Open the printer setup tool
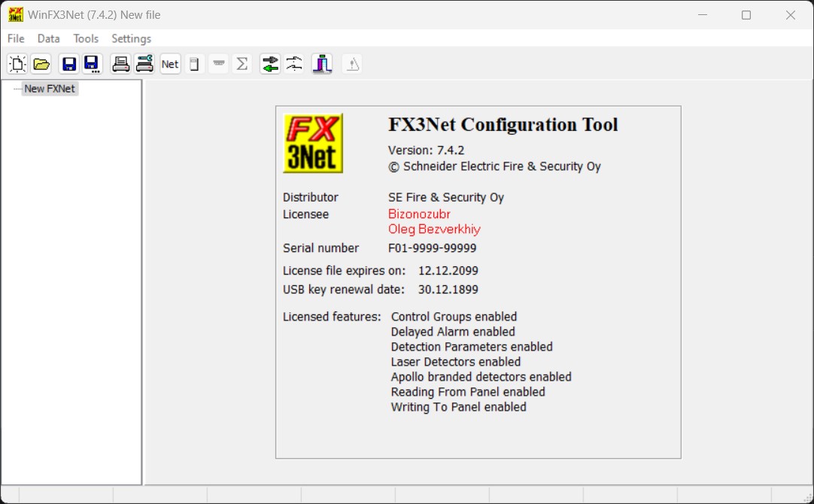The image size is (814, 504). 144,64
